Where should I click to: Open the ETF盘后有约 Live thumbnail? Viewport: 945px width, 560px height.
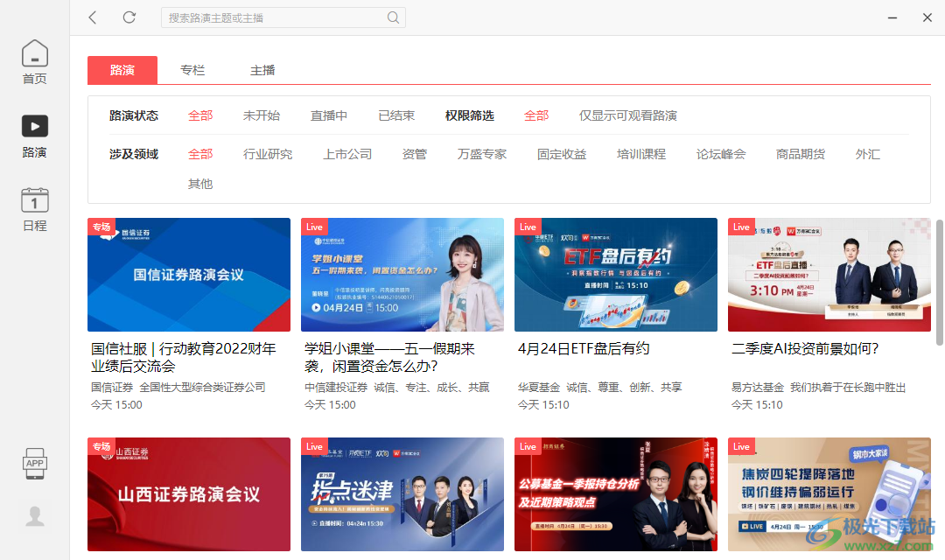616,275
